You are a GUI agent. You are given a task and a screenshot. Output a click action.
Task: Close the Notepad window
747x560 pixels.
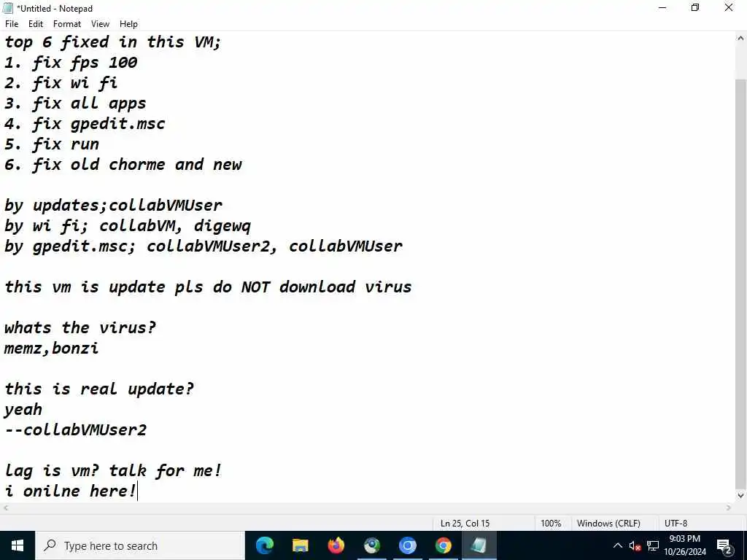(x=729, y=7)
